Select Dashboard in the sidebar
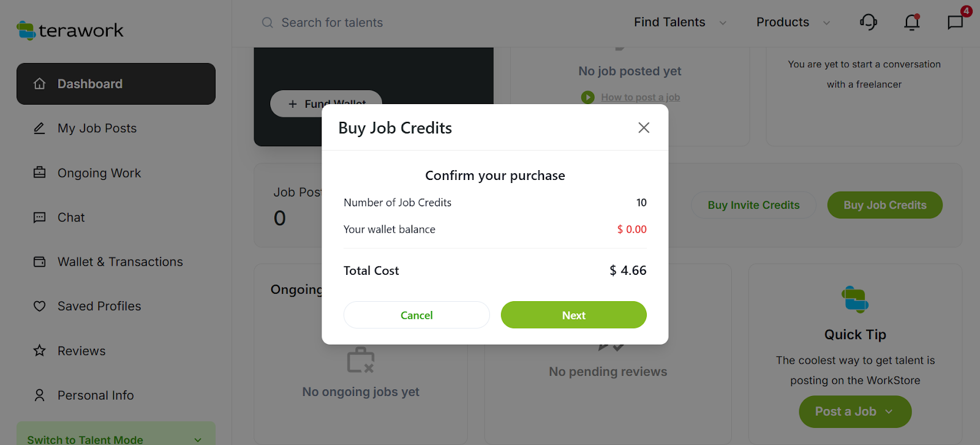Screen dimensions: 980x445 pyautogui.click(x=116, y=84)
